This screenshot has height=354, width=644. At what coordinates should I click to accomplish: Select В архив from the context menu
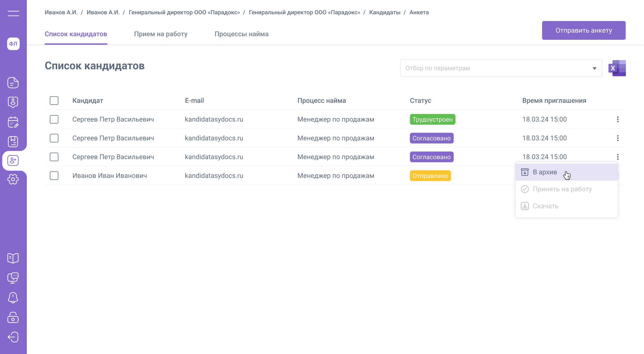[545, 172]
